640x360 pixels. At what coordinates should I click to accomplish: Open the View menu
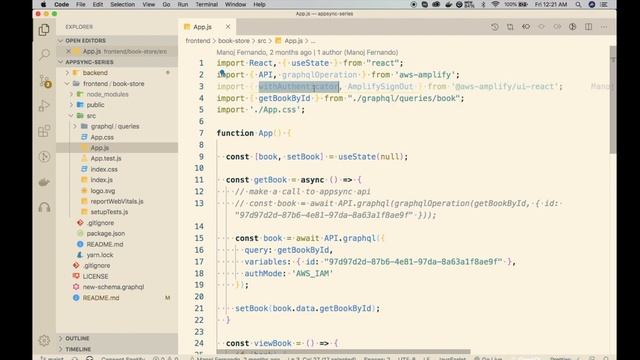coord(149,4)
